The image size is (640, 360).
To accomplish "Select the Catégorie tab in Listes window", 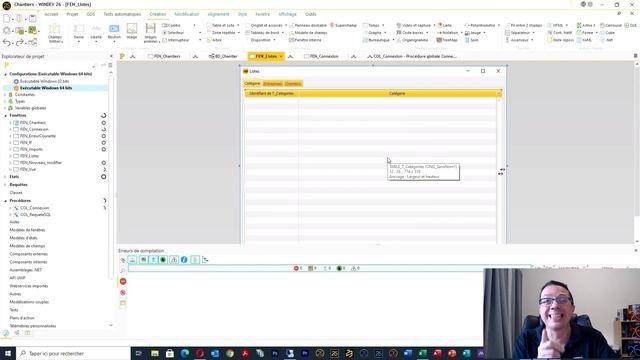I will coord(252,83).
